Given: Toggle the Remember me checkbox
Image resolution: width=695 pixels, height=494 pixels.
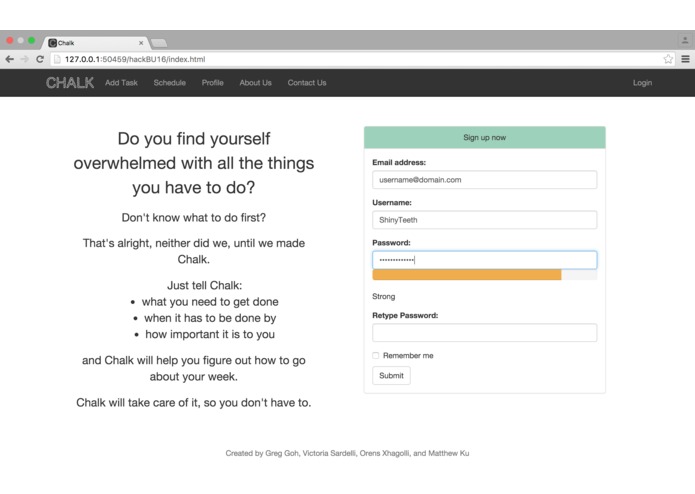Looking at the screenshot, I should point(375,355).
